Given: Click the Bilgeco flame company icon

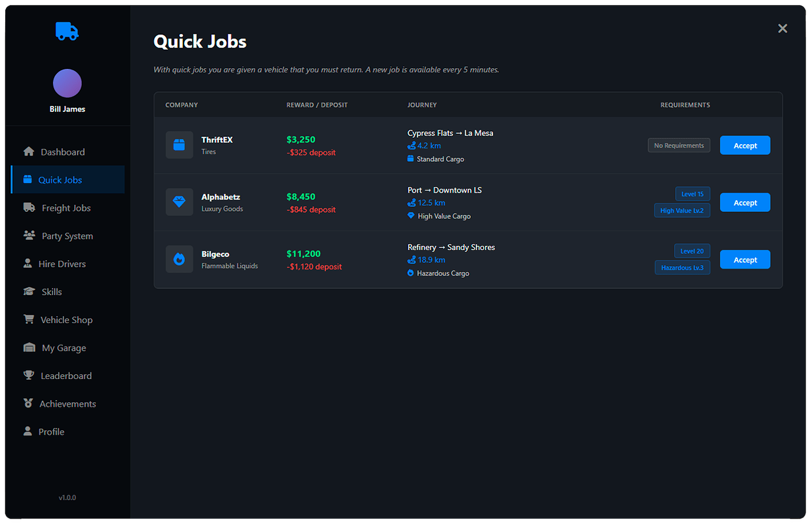Looking at the screenshot, I should tap(179, 259).
